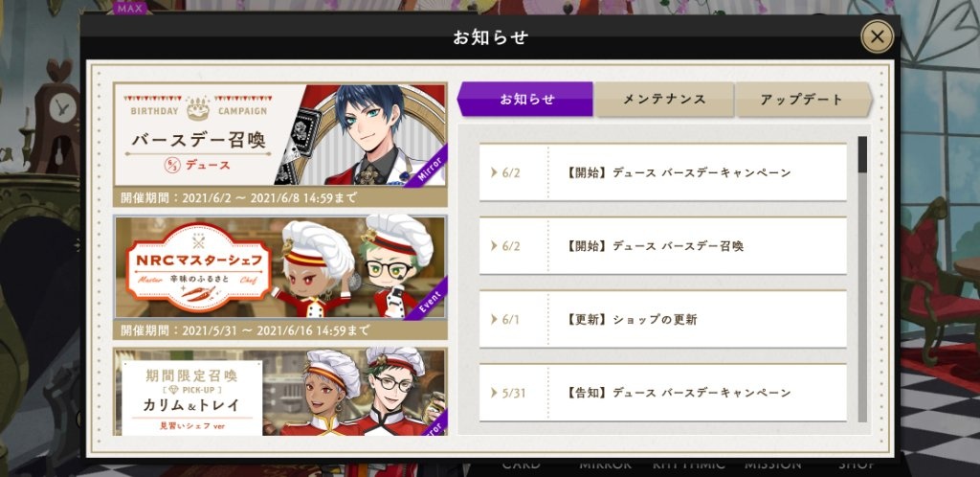Click the birthday cake icon on banner
The image size is (980, 477).
click(198, 108)
